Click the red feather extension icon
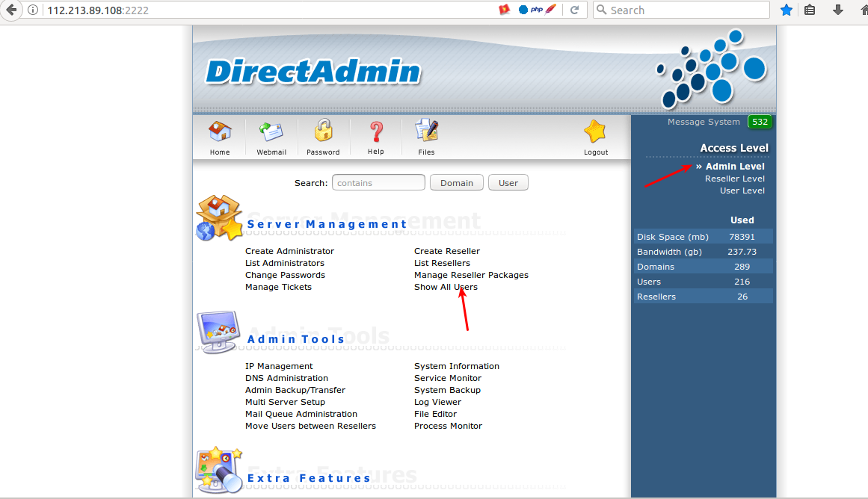This screenshot has width=868, height=499. coord(551,10)
